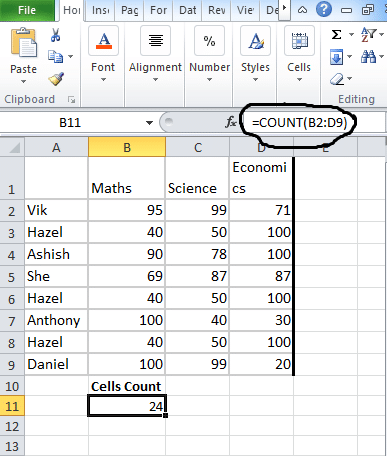387x456 pixels.
Task: Click the Insert Function fx icon
Action: click(x=231, y=122)
